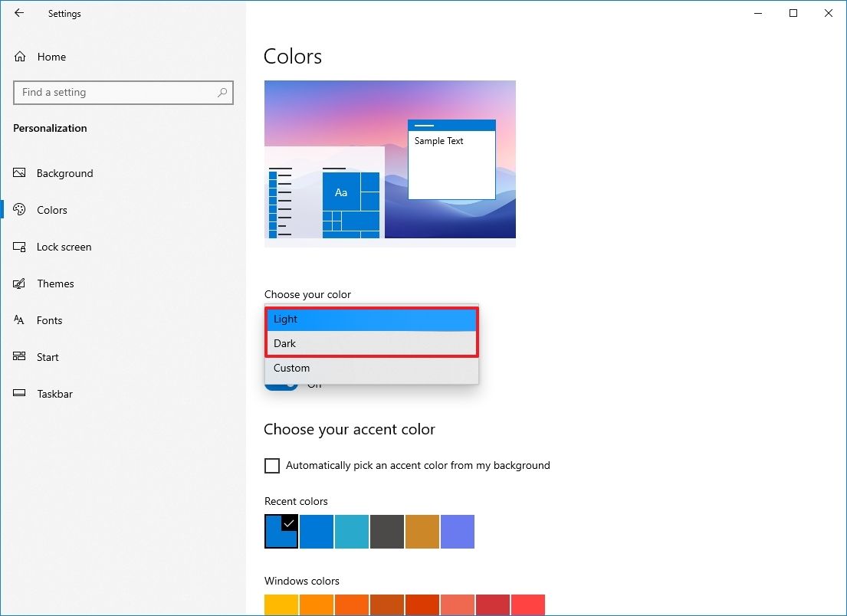The image size is (847, 616).
Task: Check the selected black accent color box
Action: pos(281,532)
